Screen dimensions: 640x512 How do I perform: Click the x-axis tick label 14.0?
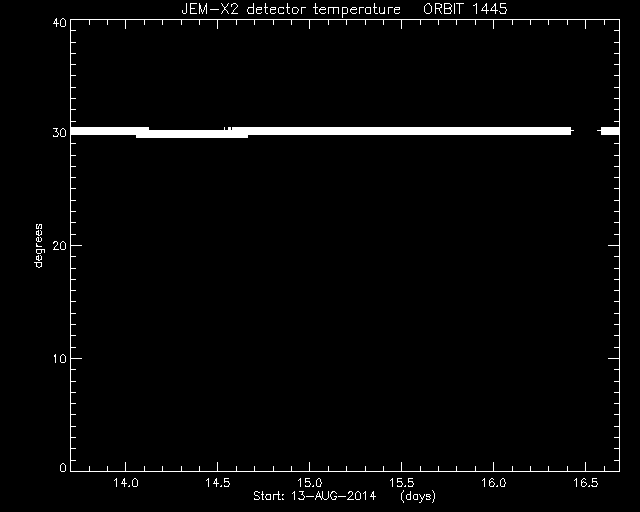(x=126, y=483)
